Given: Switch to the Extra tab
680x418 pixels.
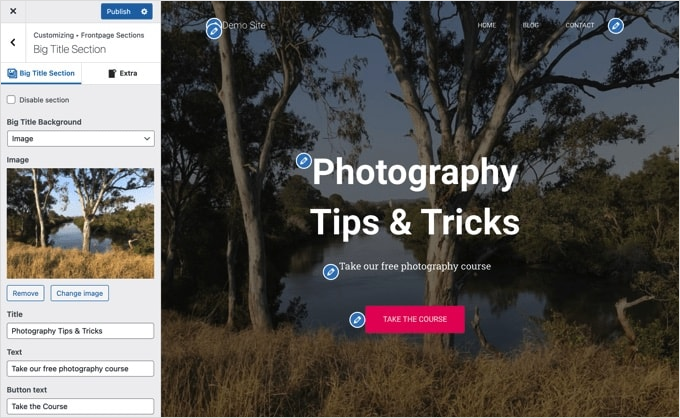Looking at the screenshot, I should 122,73.
